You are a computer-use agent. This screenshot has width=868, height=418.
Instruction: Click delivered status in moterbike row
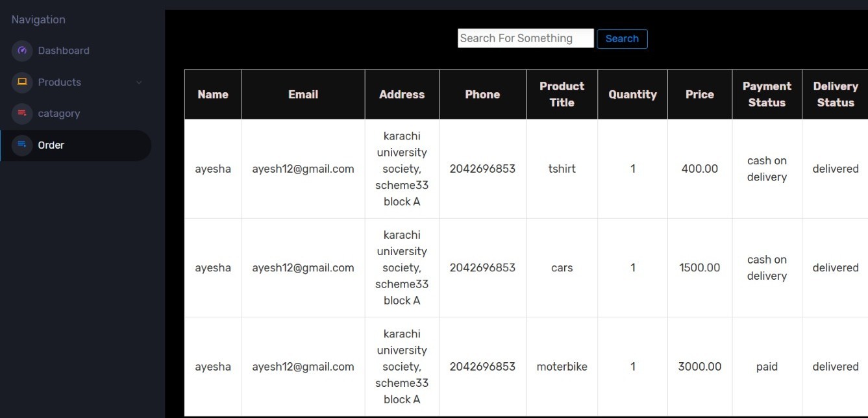836,367
